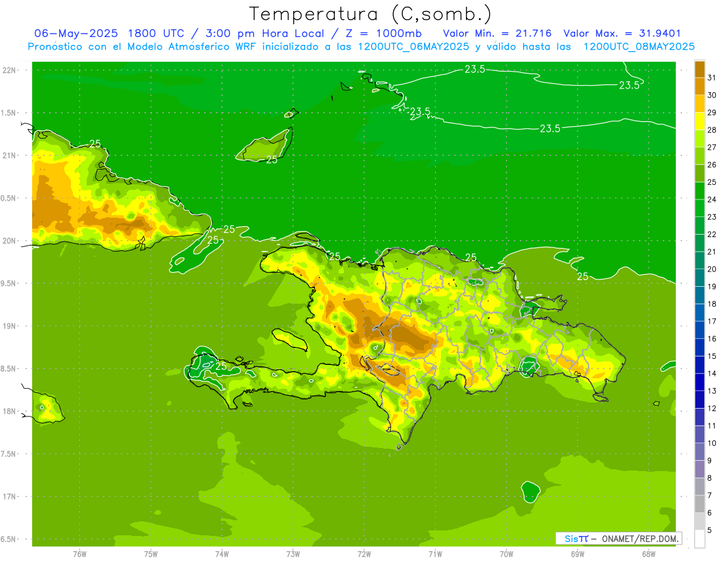The width and height of the screenshot is (728, 562).
Task: Pick the legend color band between 18 and 19
Action: [x=699, y=295]
